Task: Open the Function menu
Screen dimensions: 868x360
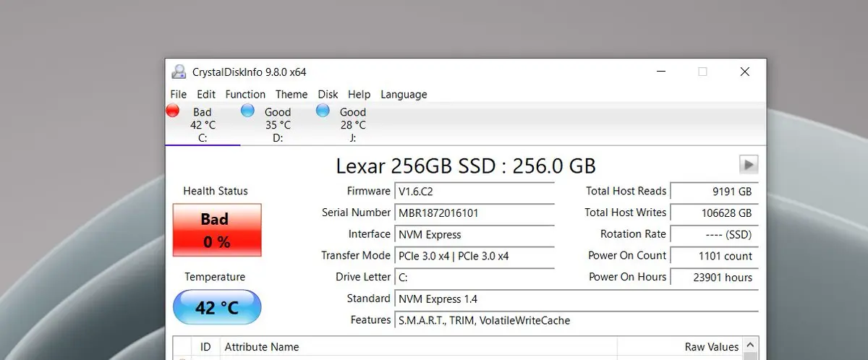Action: 245,95
